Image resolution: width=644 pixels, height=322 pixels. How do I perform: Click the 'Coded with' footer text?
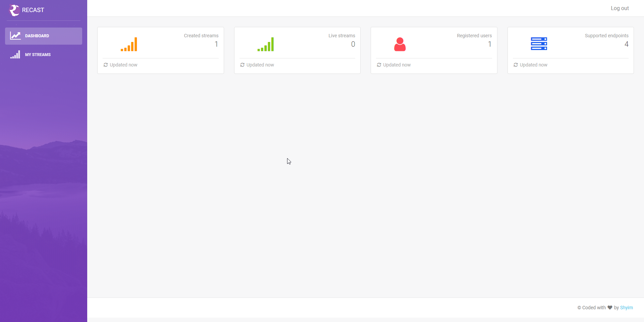[x=594, y=308]
